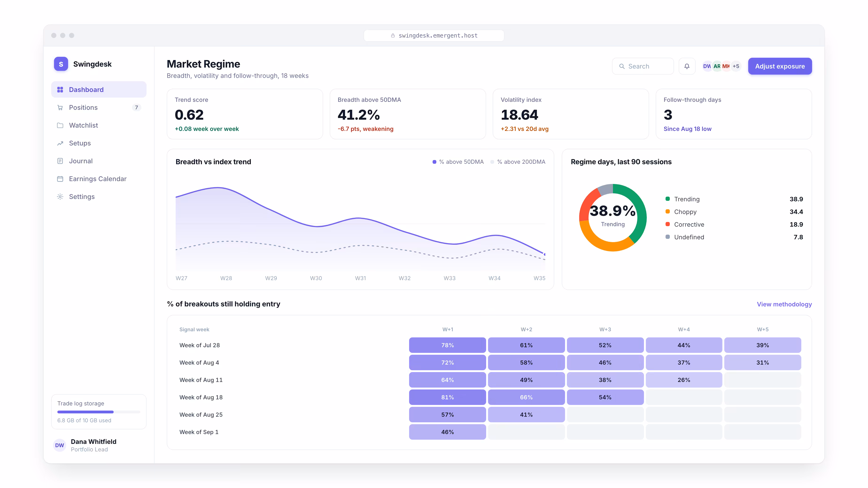Click the search magnifier icon

pyautogui.click(x=622, y=66)
